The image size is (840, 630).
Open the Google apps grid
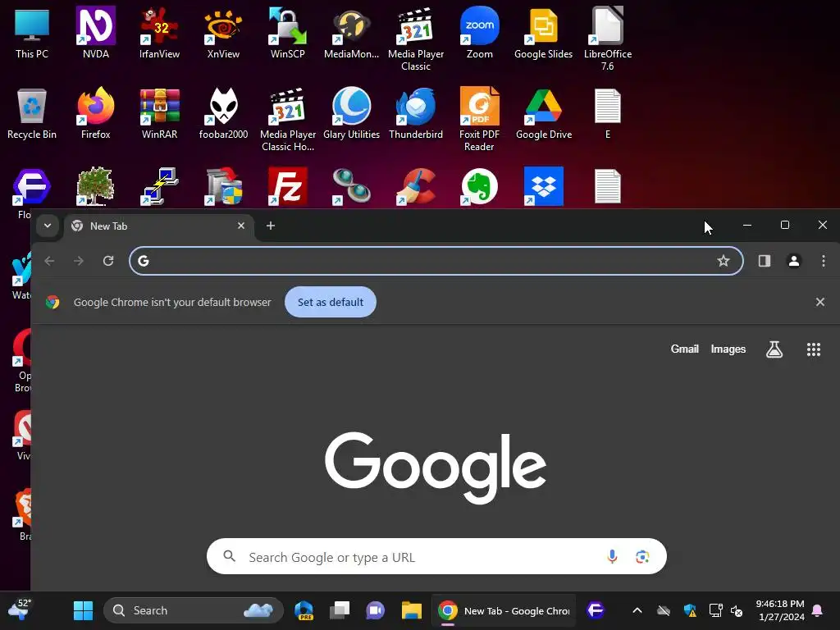[x=814, y=349]
